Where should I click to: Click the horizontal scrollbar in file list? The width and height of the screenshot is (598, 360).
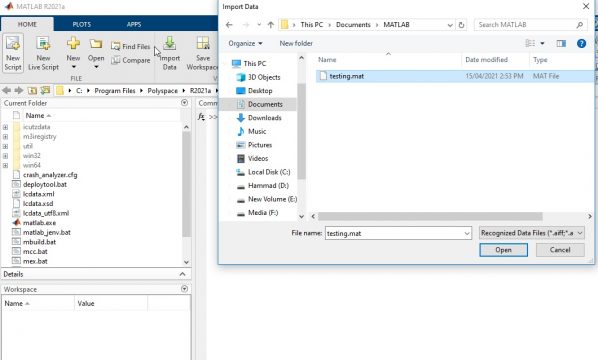(430, 217)
